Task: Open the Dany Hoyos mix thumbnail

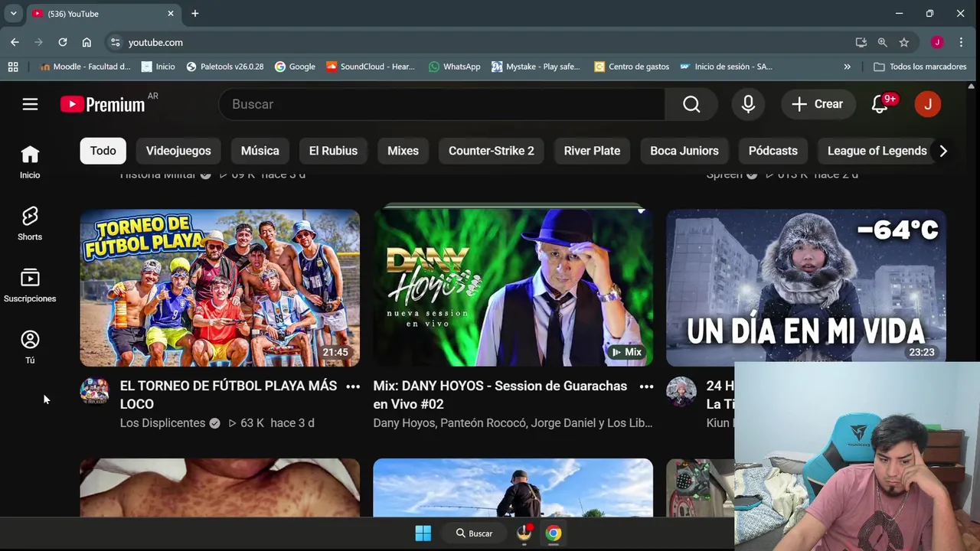Action: click(513, 288)
